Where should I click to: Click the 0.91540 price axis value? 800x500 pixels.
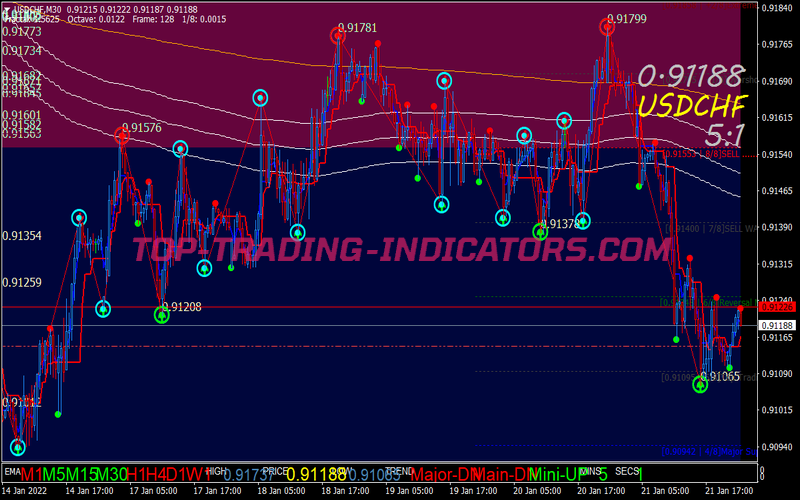pos(777,154)
